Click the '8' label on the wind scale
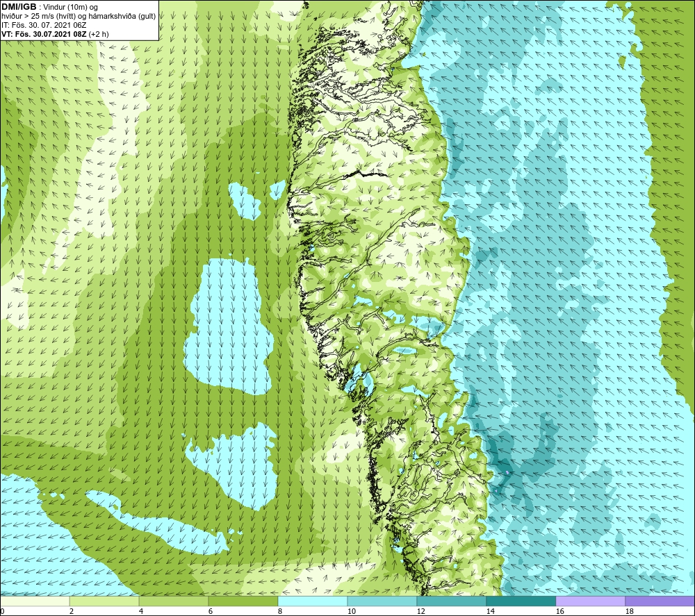Image resolution: width=695 pixels, height=616 pixels. (279, 611)
